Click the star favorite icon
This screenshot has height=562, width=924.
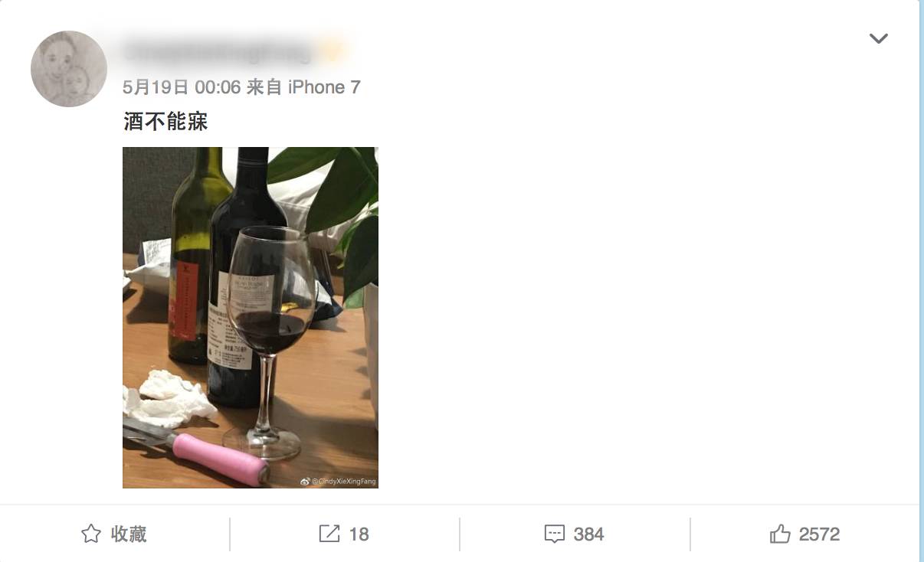(91, 534)
